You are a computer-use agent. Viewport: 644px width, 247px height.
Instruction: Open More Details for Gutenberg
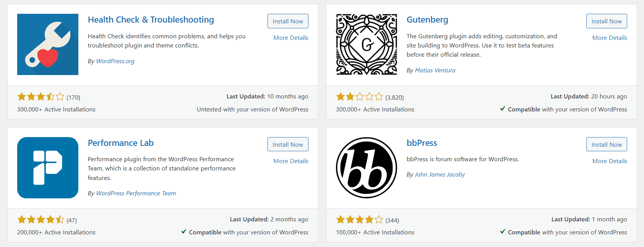(609, 38)
